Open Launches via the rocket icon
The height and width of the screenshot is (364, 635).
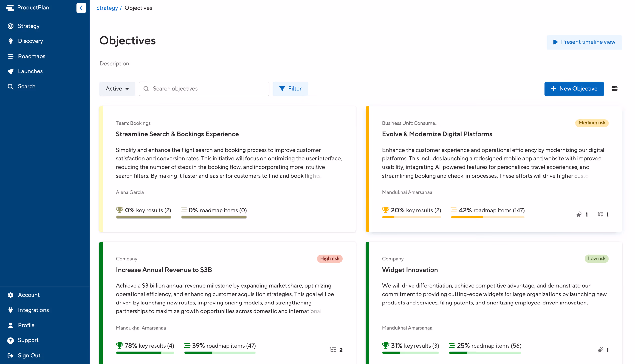10,71
